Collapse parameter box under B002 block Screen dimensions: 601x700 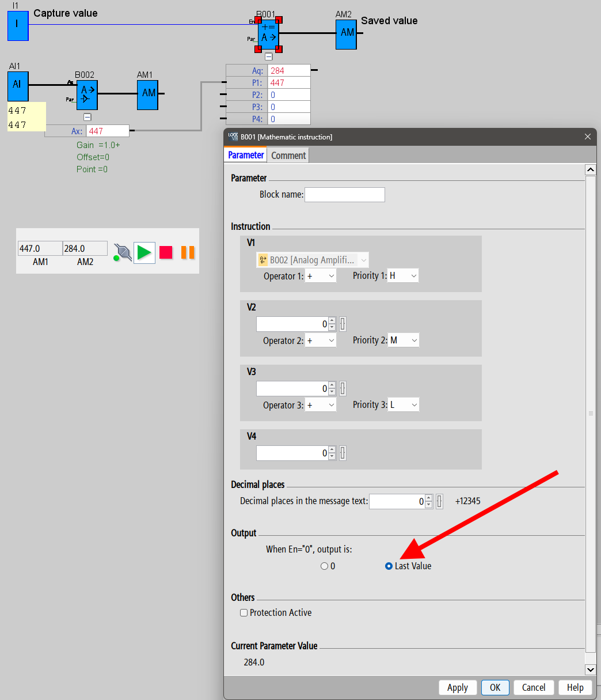coord(87,117)
